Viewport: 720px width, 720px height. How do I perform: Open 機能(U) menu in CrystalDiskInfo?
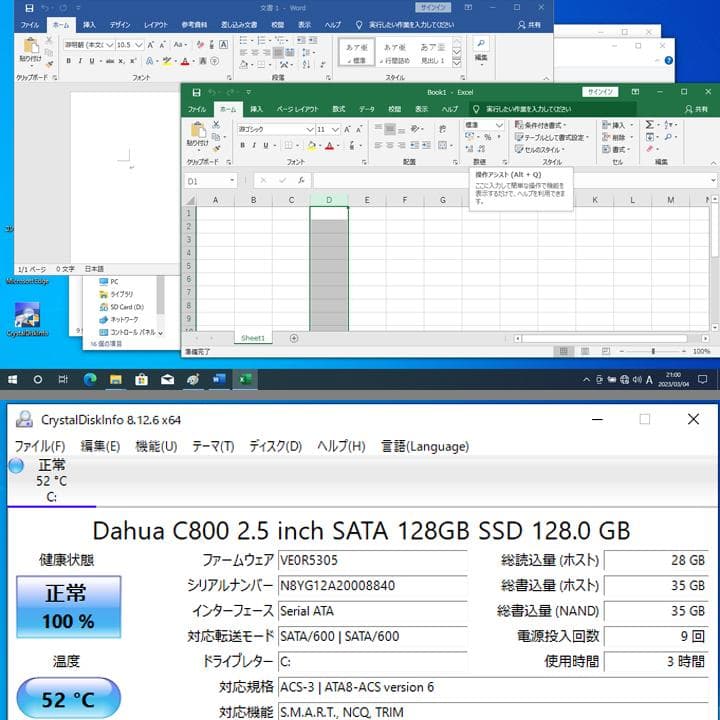point(156,446)
